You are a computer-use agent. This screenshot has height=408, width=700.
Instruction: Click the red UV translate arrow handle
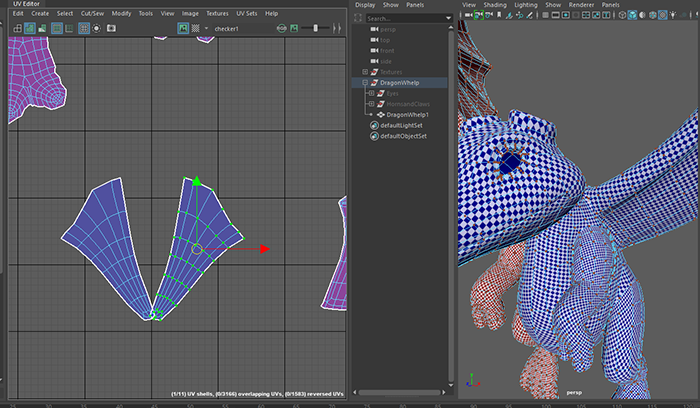pos(264,248)
